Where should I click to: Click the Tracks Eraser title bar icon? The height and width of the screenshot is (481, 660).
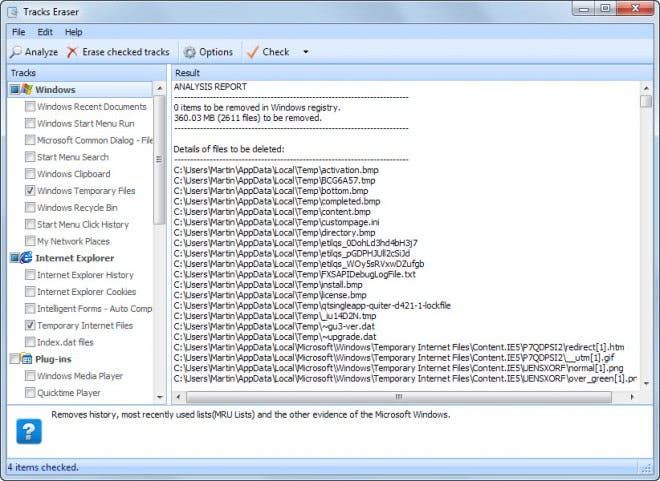point(13,12)
